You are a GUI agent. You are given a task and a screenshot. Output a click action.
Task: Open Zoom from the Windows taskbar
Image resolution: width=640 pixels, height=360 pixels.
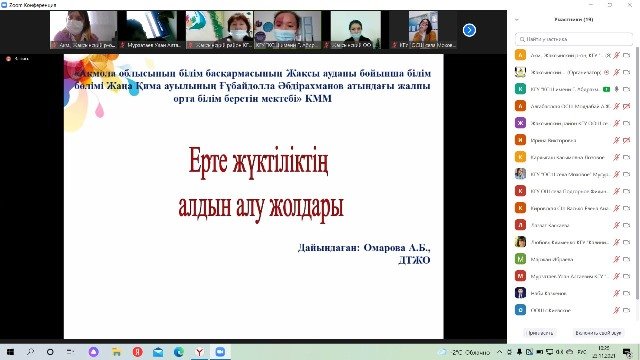tap(220, 352)
